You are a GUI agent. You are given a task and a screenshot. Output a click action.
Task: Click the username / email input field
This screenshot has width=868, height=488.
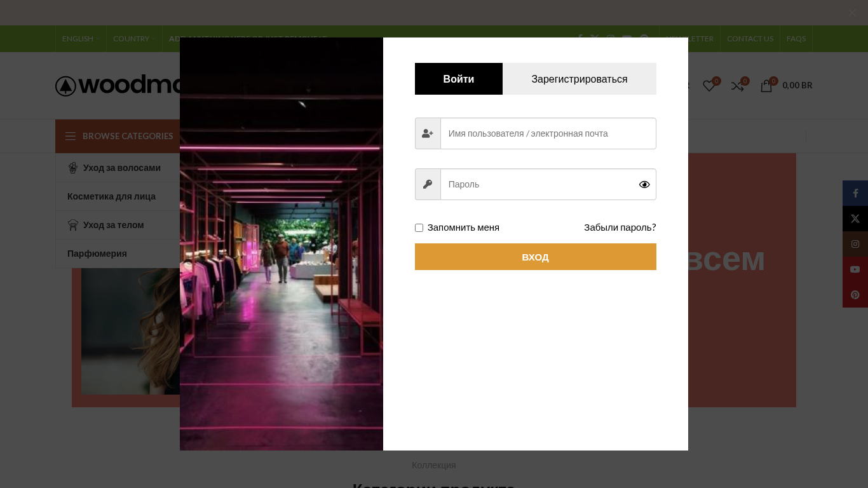coord(548,133)
